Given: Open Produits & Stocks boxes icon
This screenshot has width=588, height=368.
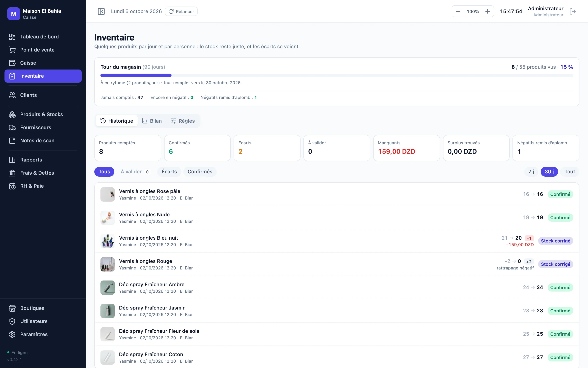Looking at the screenshot, I should pyautogui.click(x=12, y=114).
